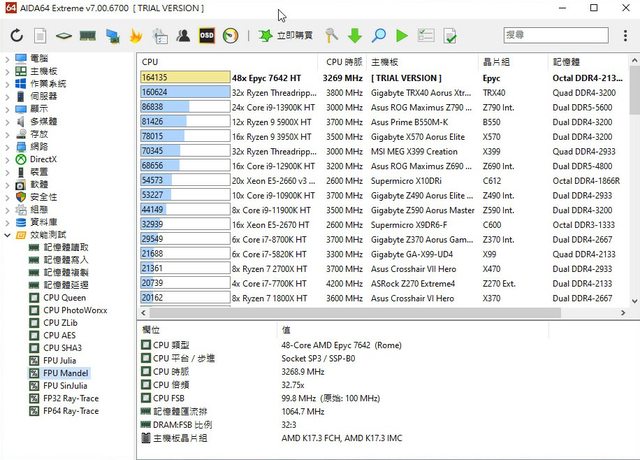Viewport: 640px width, 460px height.
Task: Open the OSD panel icon
Action: pyautogui.click(x=207, y=36)
